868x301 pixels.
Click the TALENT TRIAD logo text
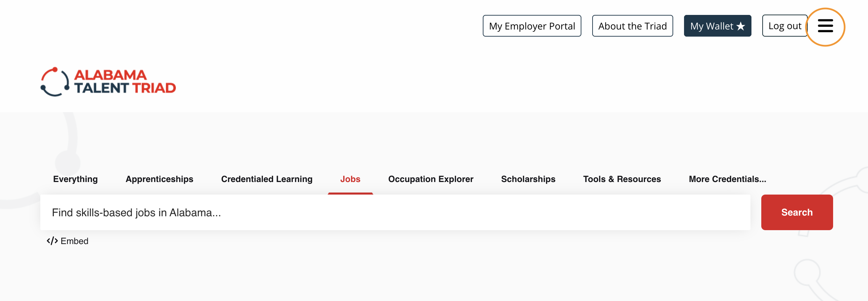pyautogui.click(x=125, y=88)
